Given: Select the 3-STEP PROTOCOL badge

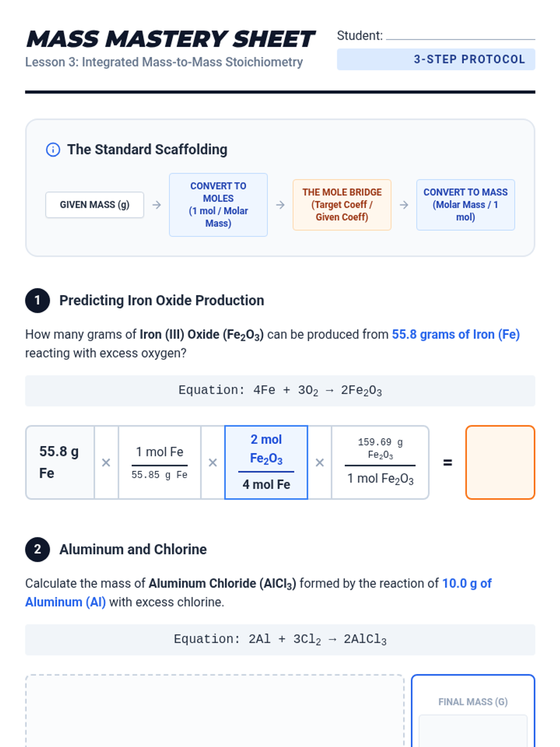Looking at the screenshot, I should coord(436,59).
